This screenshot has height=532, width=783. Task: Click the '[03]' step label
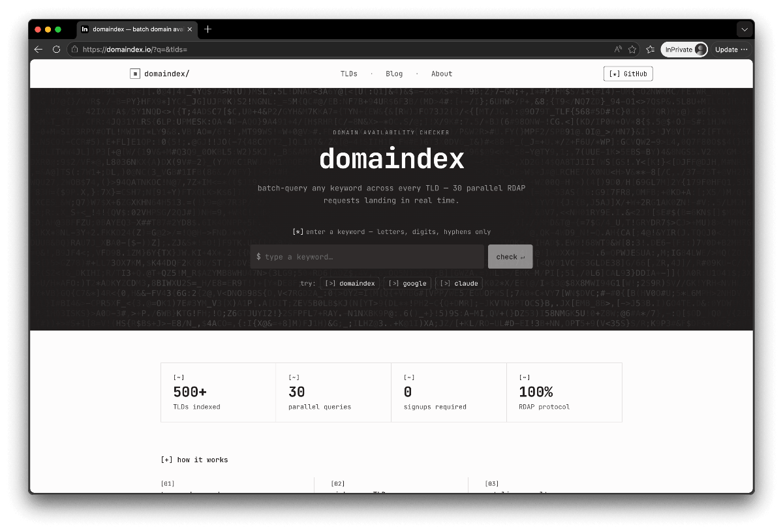(x=492, y=484)
